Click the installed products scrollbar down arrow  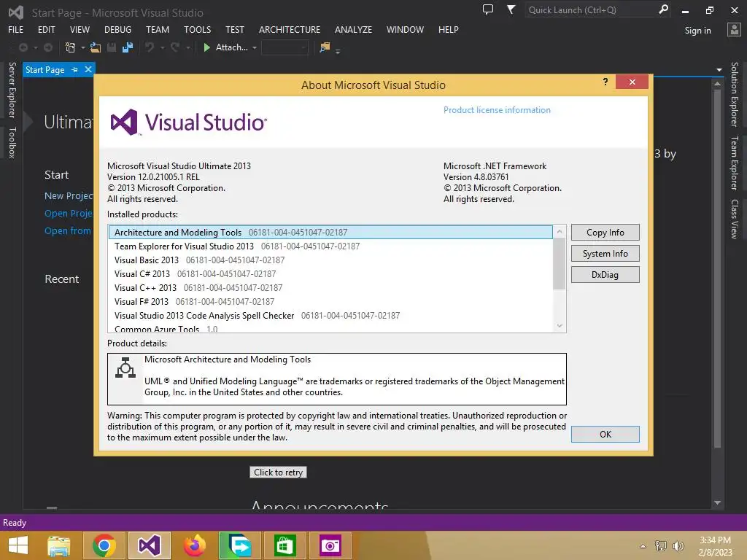pyautogui.click(x=560, y=326)
